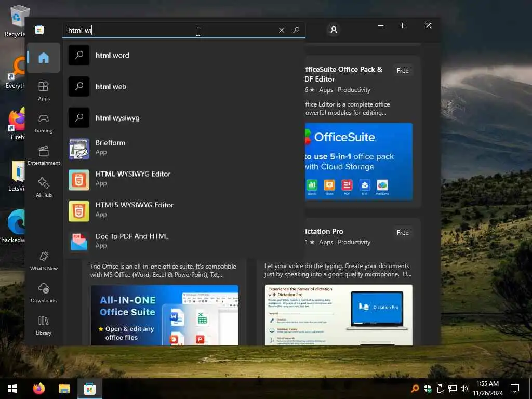This screenshot has height=399, width=532.
Task: Click the Trio Office description text
Action: pos(163,270)
